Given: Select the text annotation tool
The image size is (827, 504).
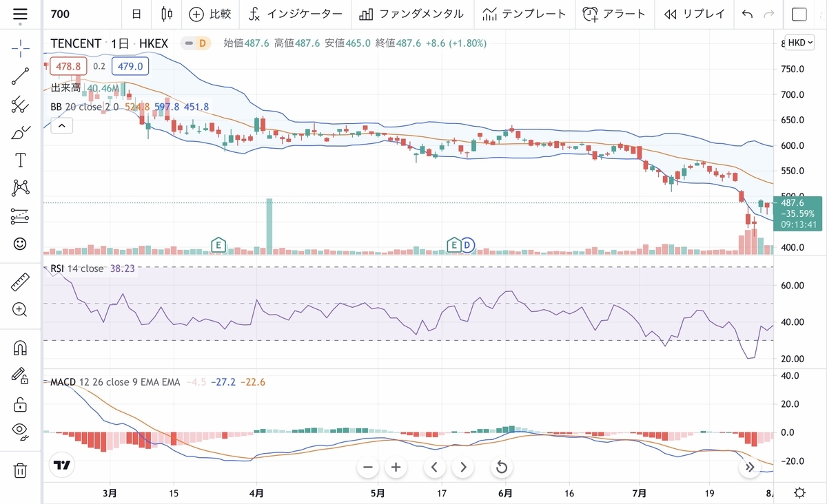Looking at the screenshot, I should (x=21, y=160).
